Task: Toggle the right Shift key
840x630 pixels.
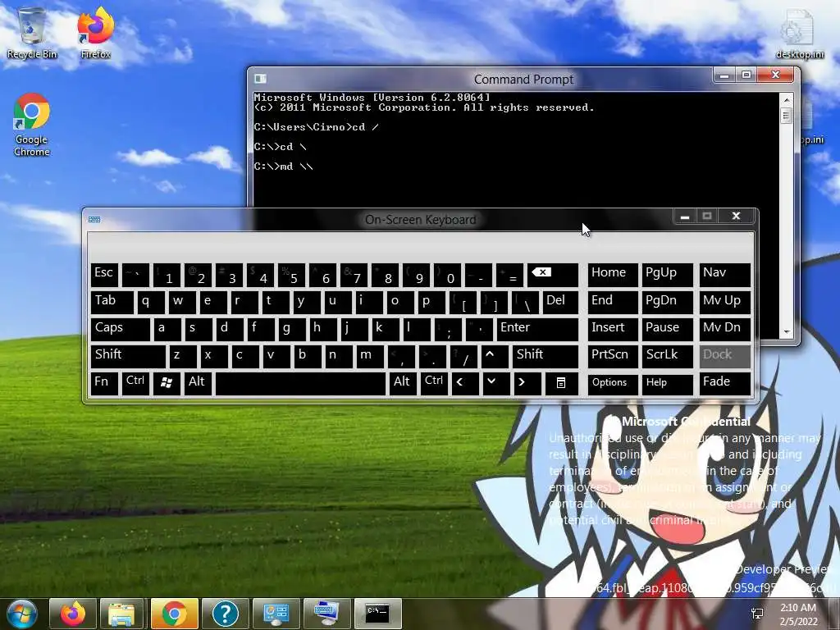Action: click(546, 356)
